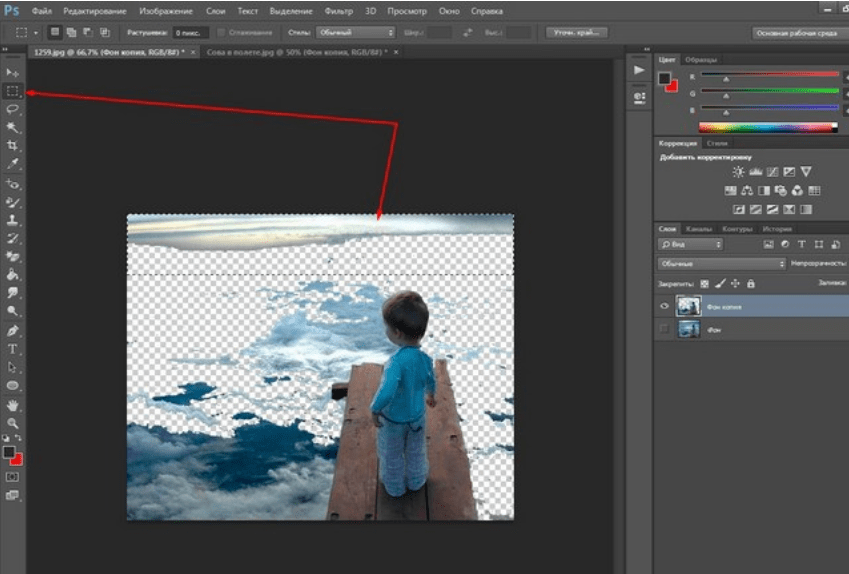Toggle lock all for layer
Image resolution: width=849 pixels, height=574 pixels.
(750, 284)
